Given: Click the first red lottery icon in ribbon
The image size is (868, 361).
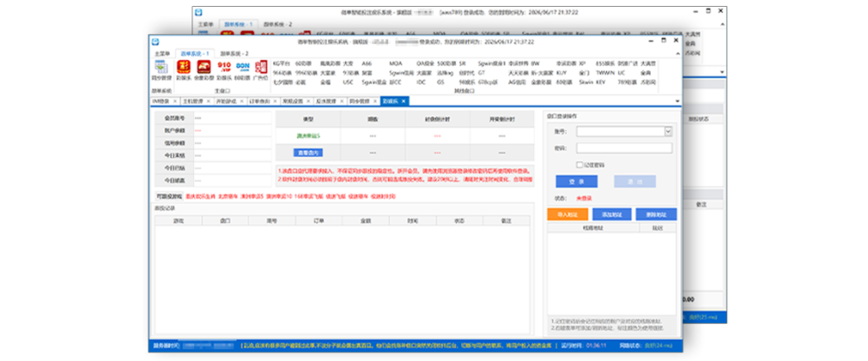Looking at the screenshot, I should pos(183,67).
